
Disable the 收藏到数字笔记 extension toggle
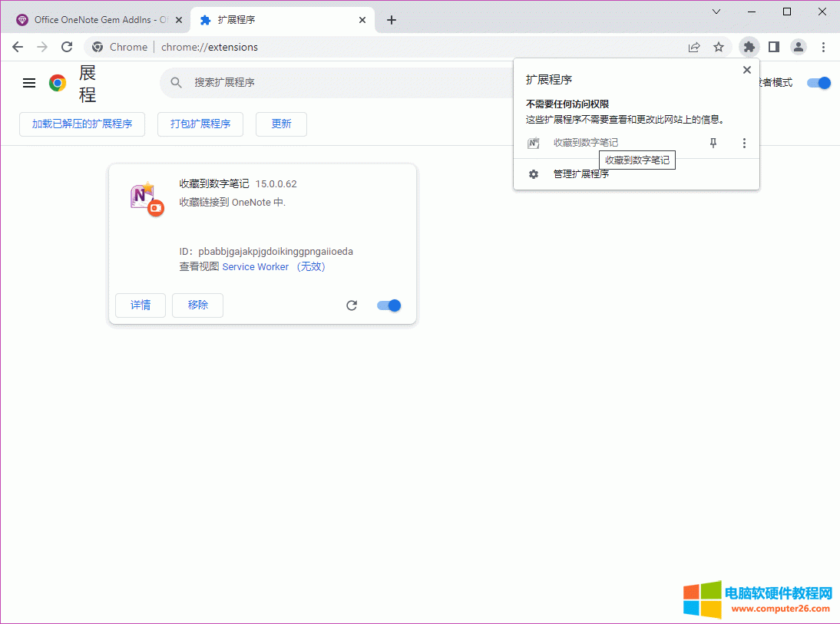pyautogui.click(x=389, y=305)
